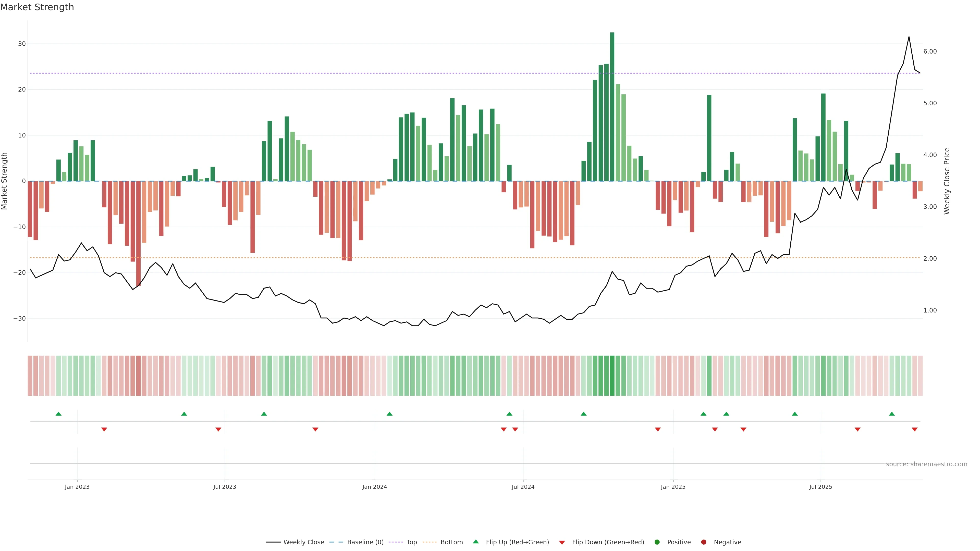
Task: Click the darkest green heatmap strip cell
Action: (612, 376)
